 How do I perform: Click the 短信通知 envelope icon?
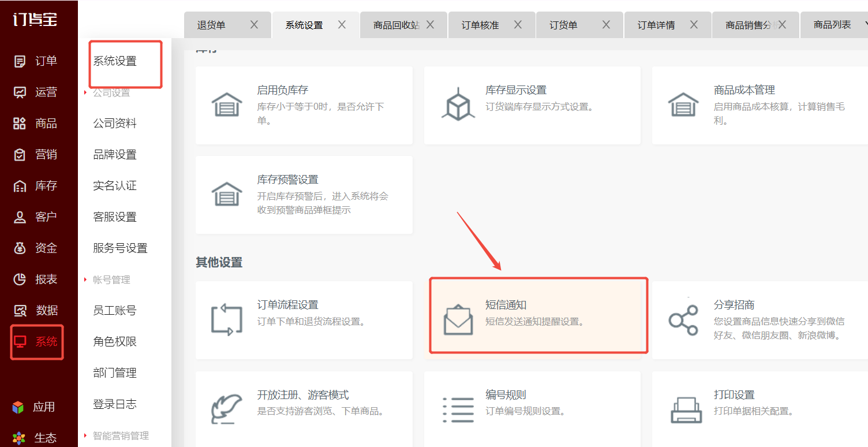(x=458, y=319)
